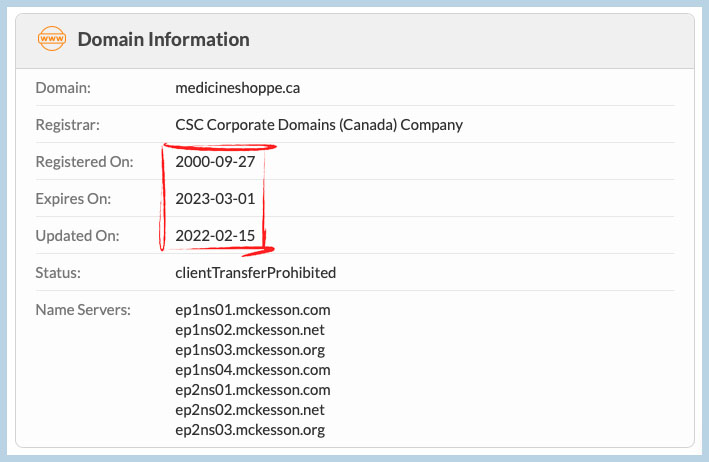Click the Registered On label
This screenshot has height=462, width=709.
[85, 162]
